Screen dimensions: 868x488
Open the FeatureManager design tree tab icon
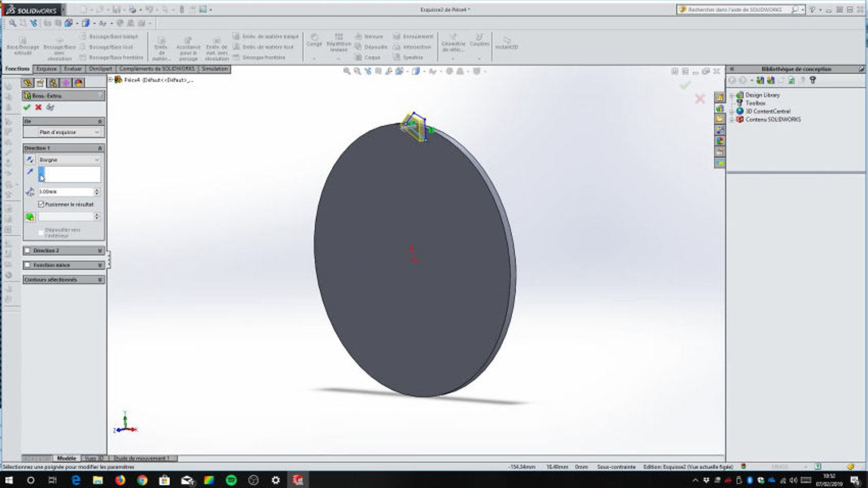click(x=28, y=83)
